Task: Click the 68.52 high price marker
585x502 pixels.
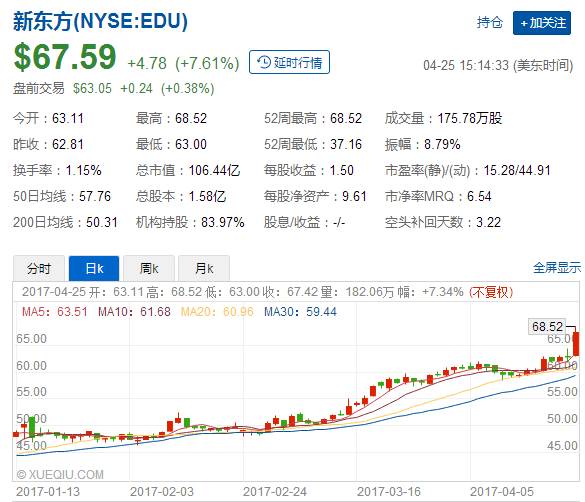Action: [x=547, y=327]
